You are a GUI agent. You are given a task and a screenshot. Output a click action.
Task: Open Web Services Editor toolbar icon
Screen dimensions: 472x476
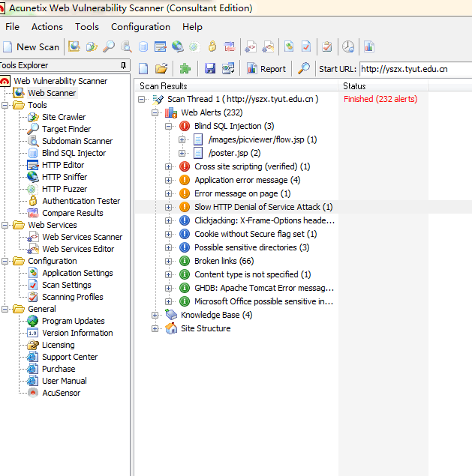(x=269, y=46)
